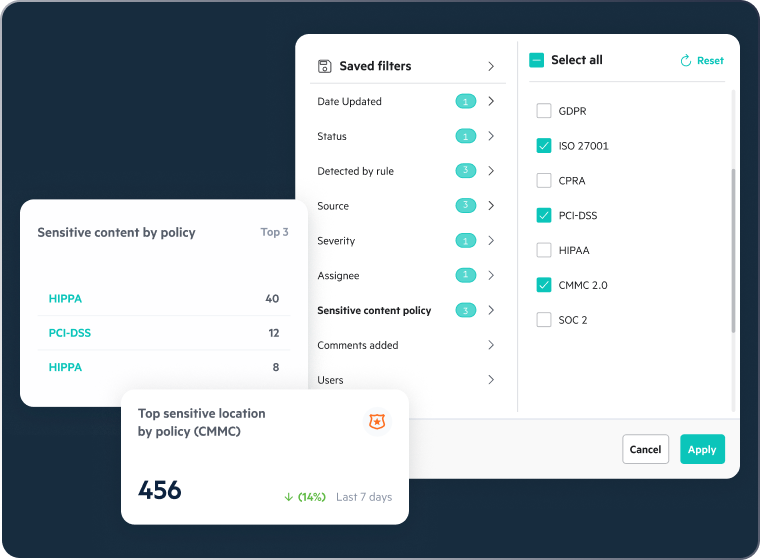Click the Severity filter count badge
Screen dimensions: 760x560
click(465, 241)
